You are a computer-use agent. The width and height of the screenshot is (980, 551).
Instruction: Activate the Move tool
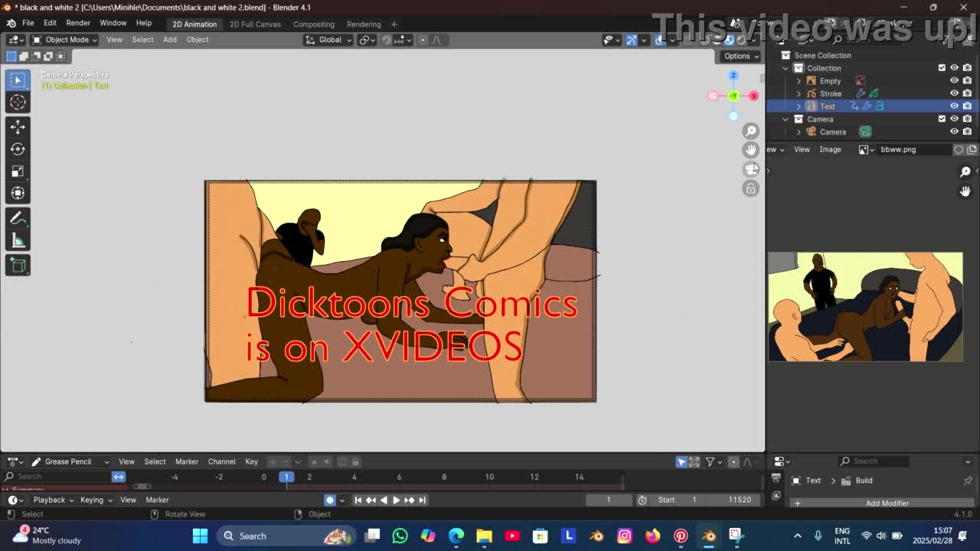click(x=18, y=127)
